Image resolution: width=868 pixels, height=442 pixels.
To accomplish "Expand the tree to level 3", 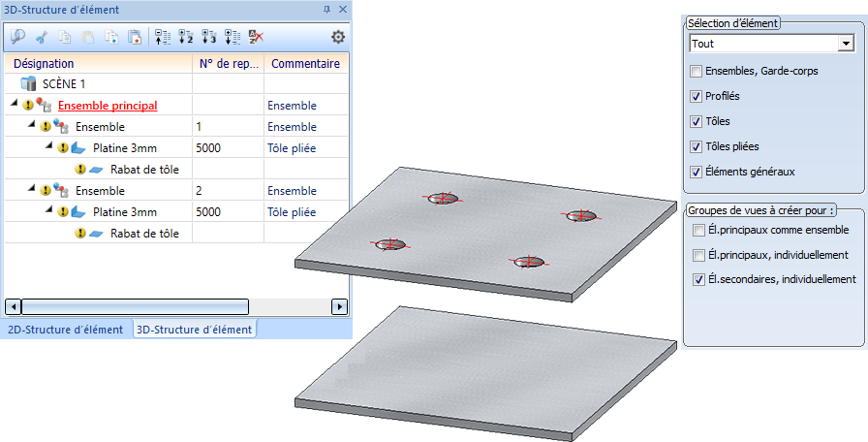I will (208, 37).
